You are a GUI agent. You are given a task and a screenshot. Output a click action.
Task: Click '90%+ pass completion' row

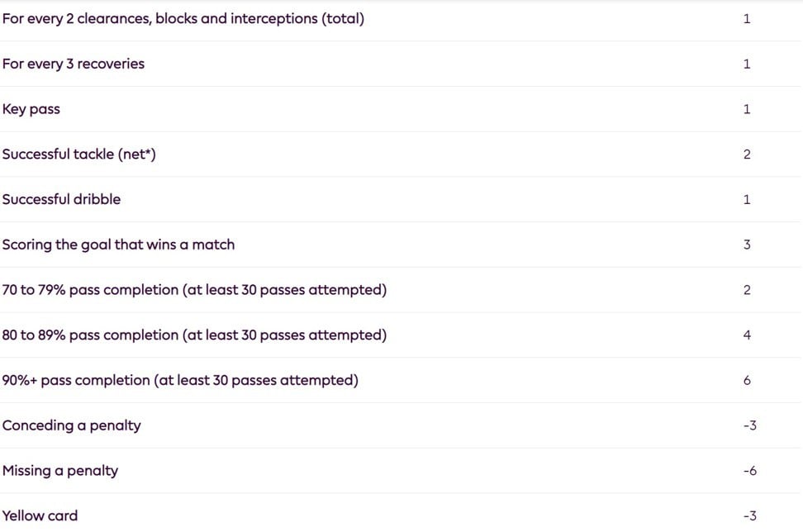[x=401, y=380]
